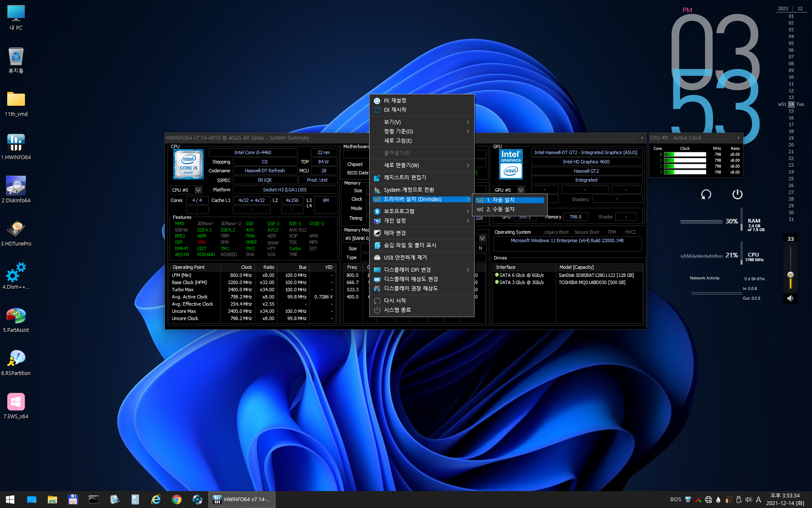This screenshot has width=812, height=508.
Task: Choose 2. 수동 설치 in the submenu
Action: click(510, 209)
